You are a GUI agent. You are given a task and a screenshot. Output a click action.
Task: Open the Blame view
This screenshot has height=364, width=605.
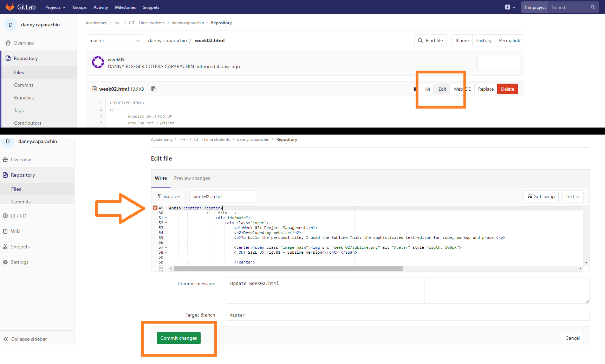click(462, 40)
